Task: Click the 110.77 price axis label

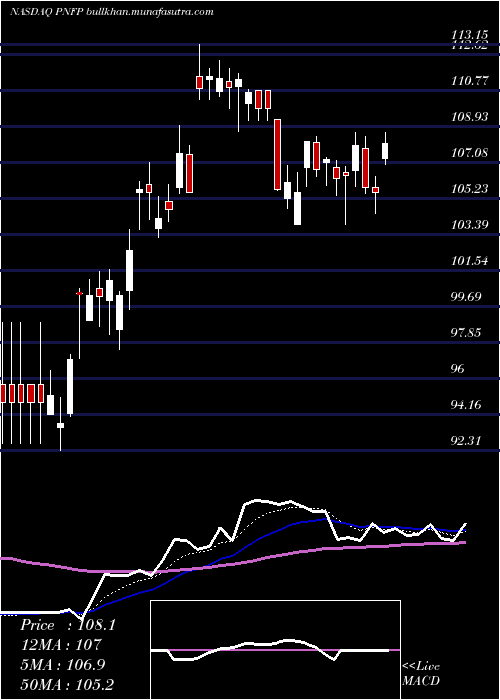Action: pyautogui.click(x=470, y=81)
